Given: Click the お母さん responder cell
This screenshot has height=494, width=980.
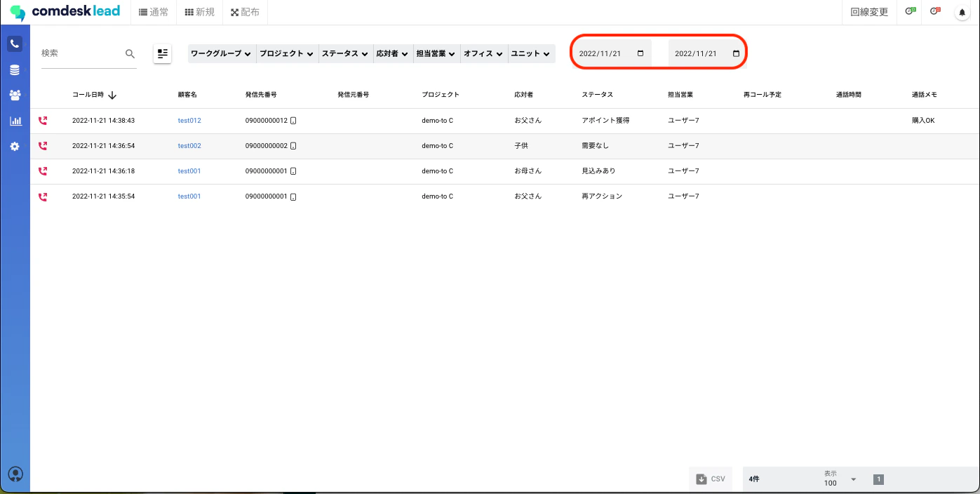Looking at the screenshot, I should [528, 171].
